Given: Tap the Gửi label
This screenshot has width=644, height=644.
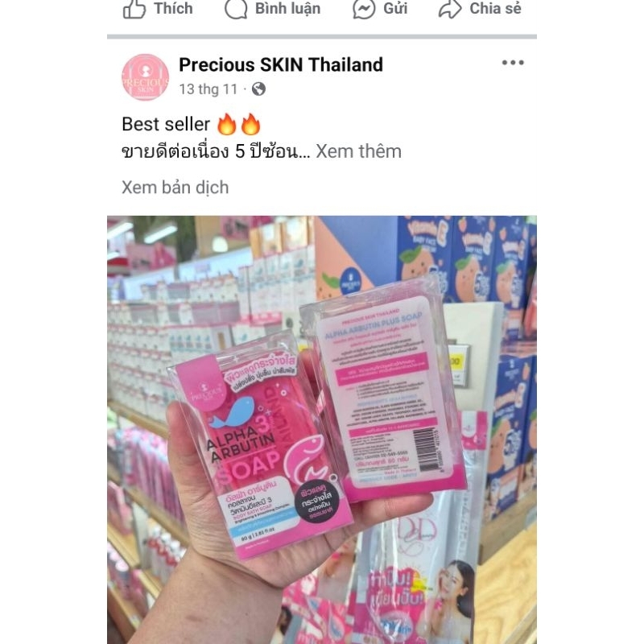Looking at the screenshot, I should [x=395, y=8].
